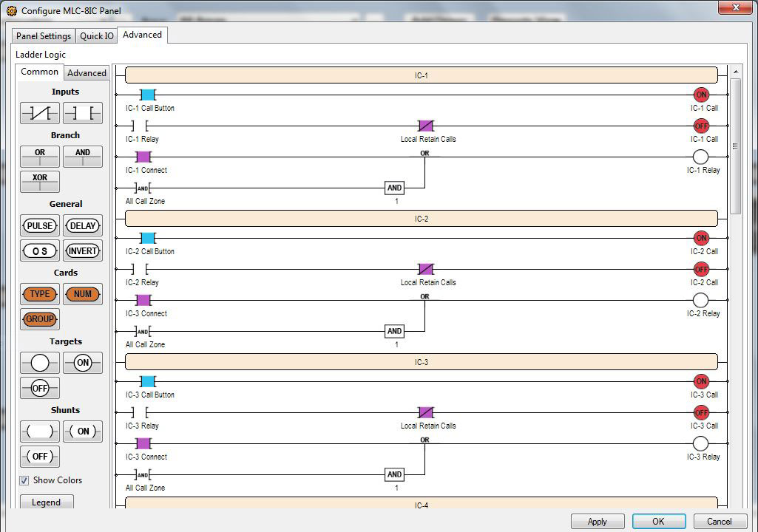
Task: Click the All Call Zone AND contact in IC-3
Action: click(143, 474)
